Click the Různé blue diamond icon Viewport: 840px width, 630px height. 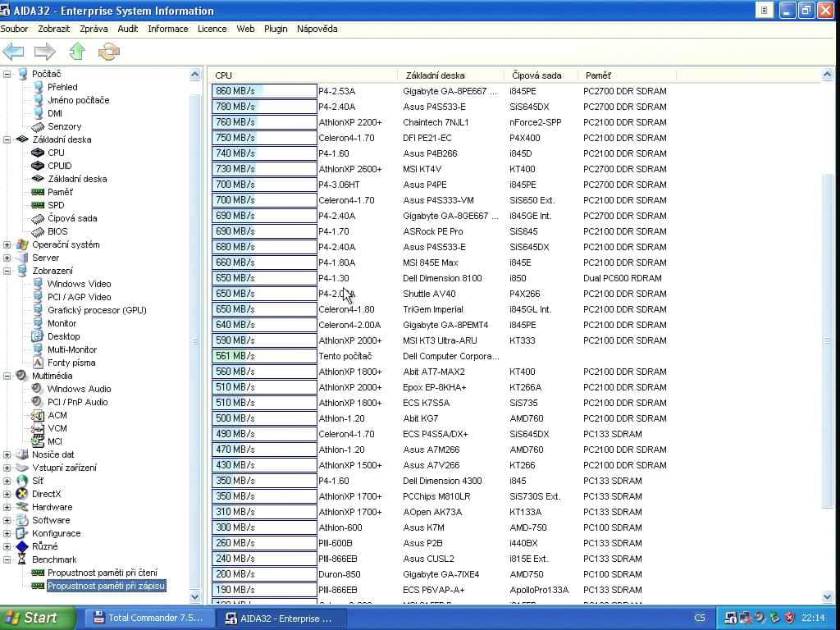(22, 546)
